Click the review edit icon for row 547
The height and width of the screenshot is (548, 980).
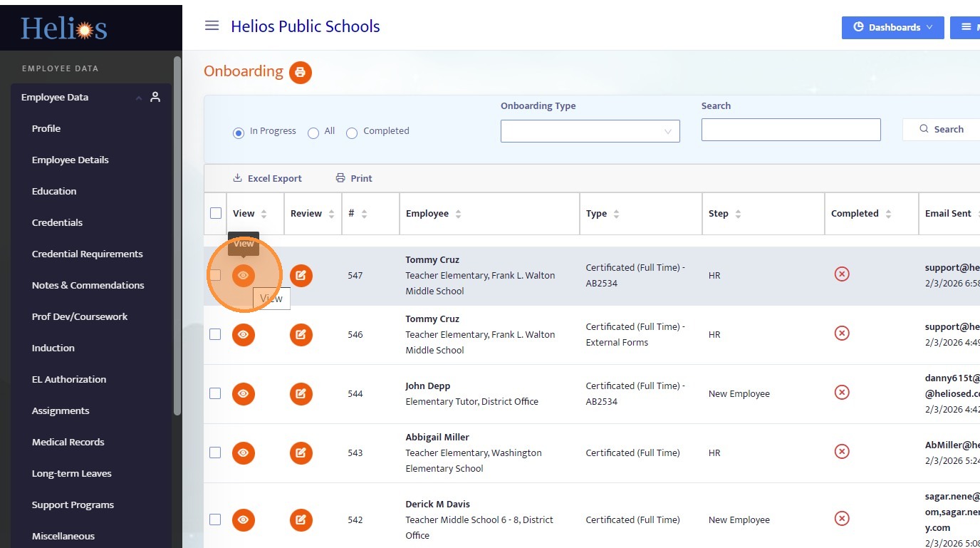click(301, 275)
